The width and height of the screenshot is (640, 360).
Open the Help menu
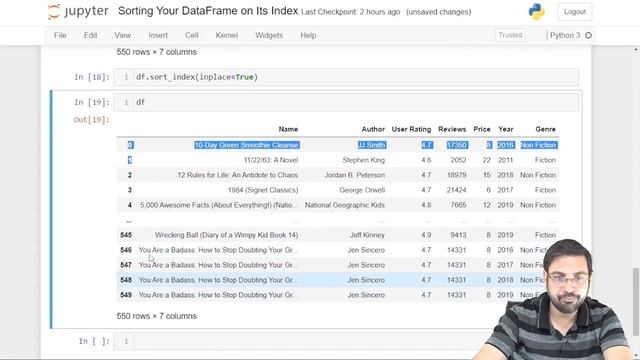(308, 36)
